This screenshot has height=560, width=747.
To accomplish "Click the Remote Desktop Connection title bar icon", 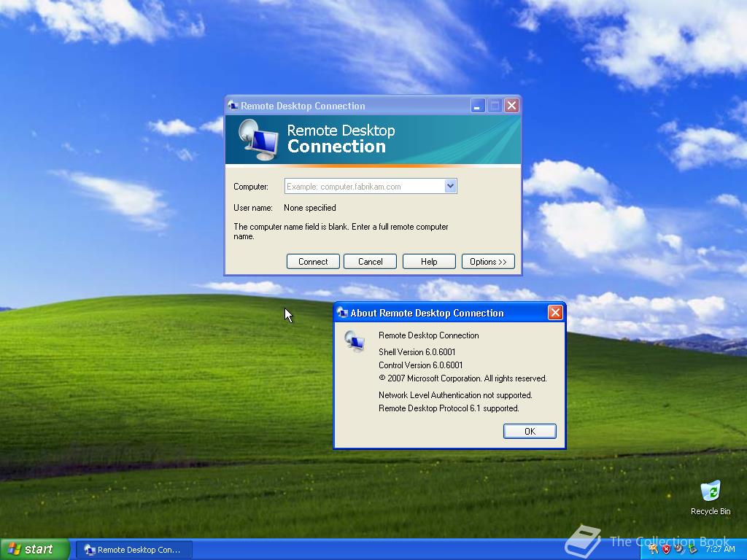I will 233,105.
